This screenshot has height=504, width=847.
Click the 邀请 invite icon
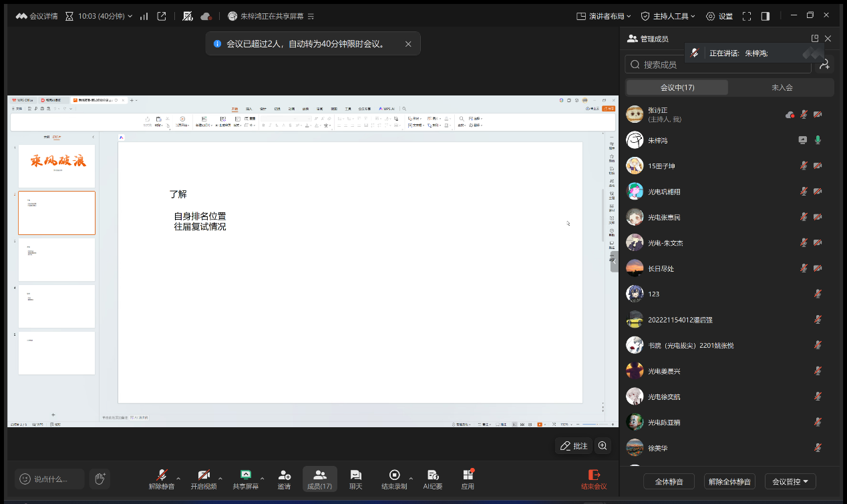pos(284,478)
